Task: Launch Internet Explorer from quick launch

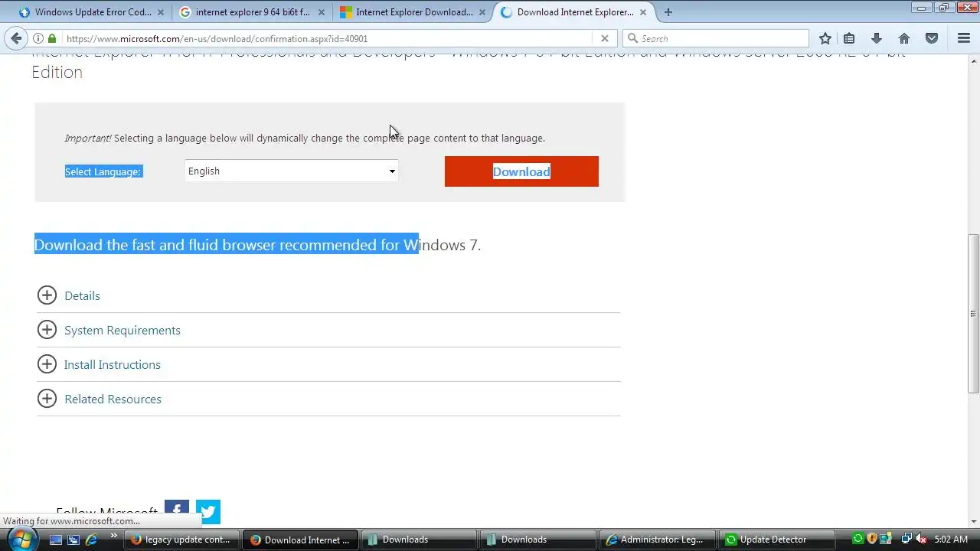Action: [92, 540]
